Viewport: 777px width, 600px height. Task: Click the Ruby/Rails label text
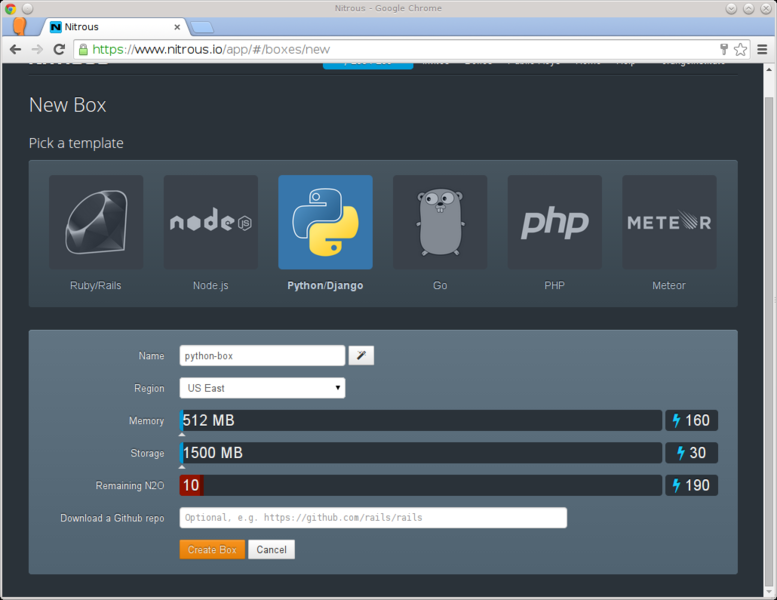pos(96,285)
